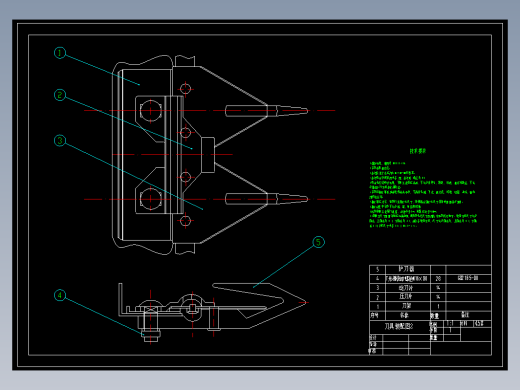Click parts list row 2 name cell
Image resolution: width=520 pixels, height=390 pixels.
[408, 297]
